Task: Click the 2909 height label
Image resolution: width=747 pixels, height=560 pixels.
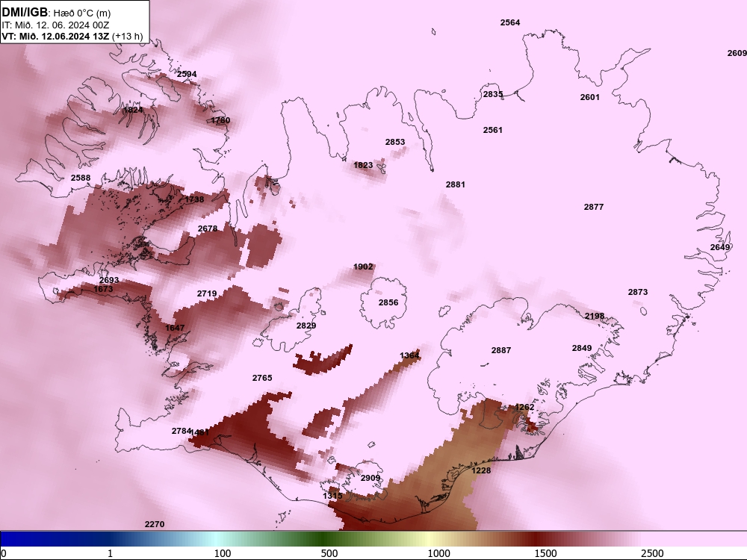Action: 371,478
